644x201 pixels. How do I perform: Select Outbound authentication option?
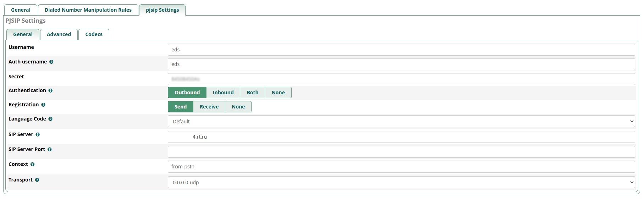187,93
